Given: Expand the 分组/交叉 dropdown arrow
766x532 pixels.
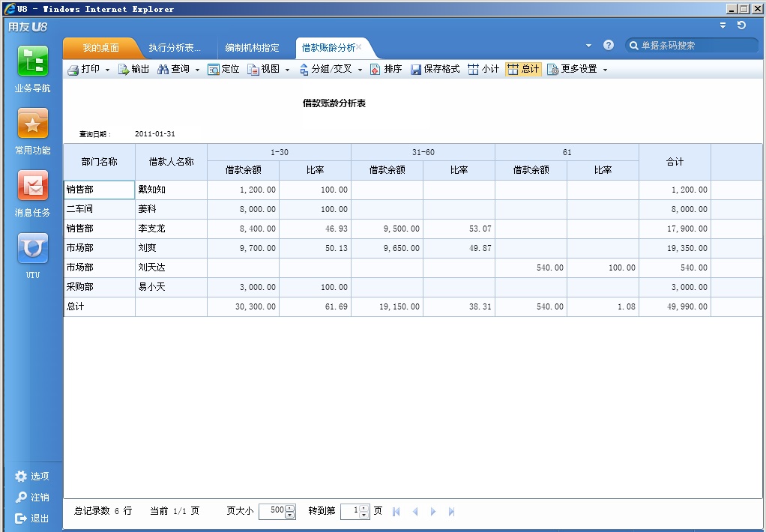Looking at the screenshot, I should 360,70.
